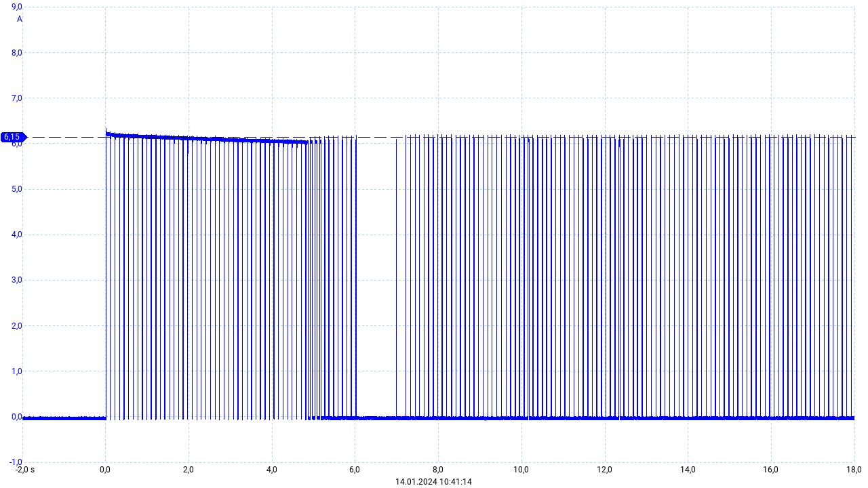This screenshot has width=868, height=488.
Task: Click the 2,0 Y-axis label
Action: click(x=17, y=325)
